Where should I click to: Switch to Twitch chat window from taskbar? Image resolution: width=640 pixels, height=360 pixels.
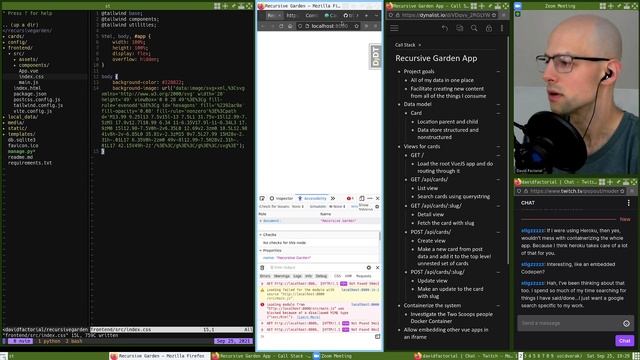(x=463, y=356)
